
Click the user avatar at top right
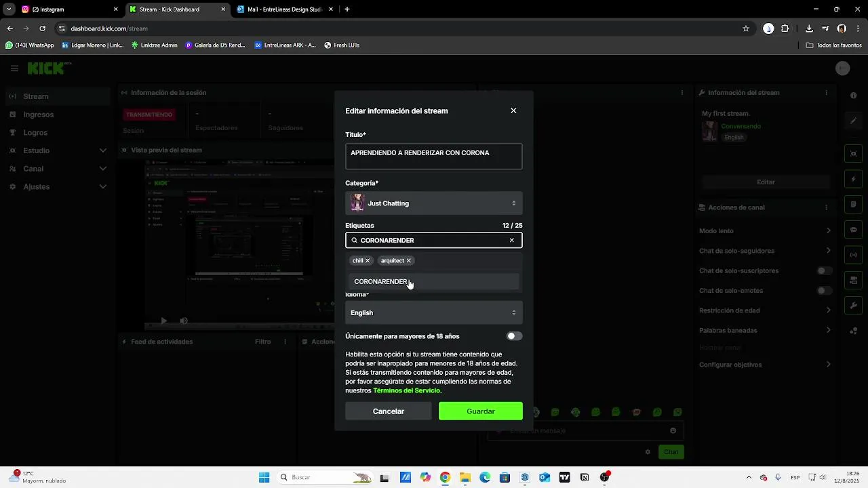842,68
